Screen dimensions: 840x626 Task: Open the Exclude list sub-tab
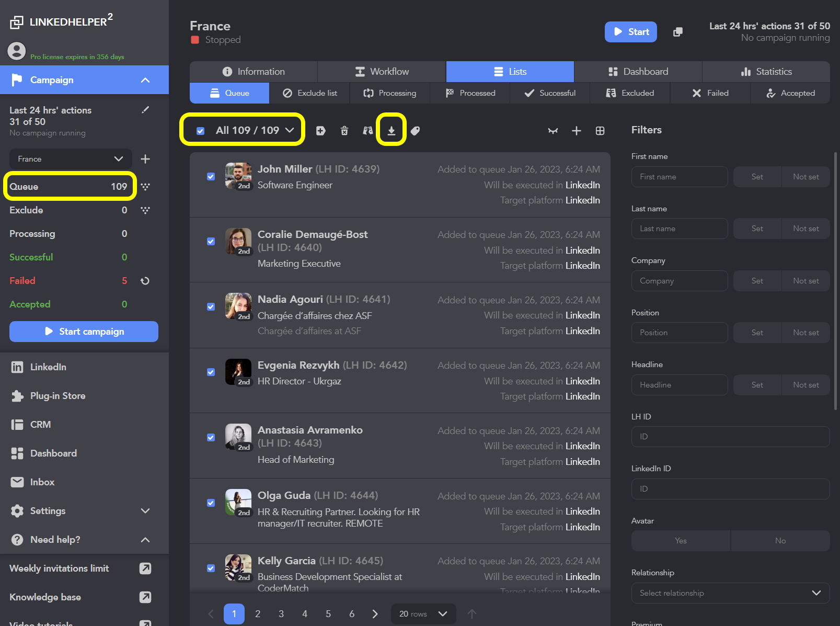309,93
